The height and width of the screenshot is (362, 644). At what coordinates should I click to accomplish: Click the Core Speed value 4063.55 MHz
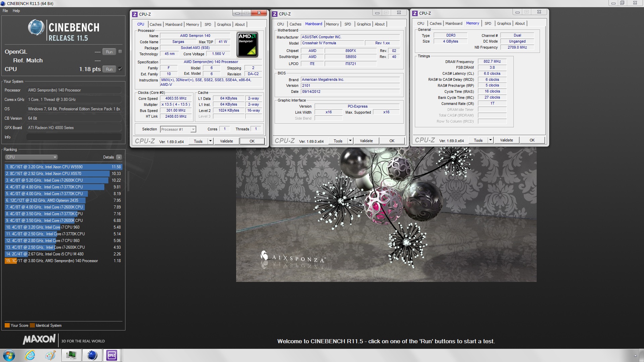click(176, 99)
